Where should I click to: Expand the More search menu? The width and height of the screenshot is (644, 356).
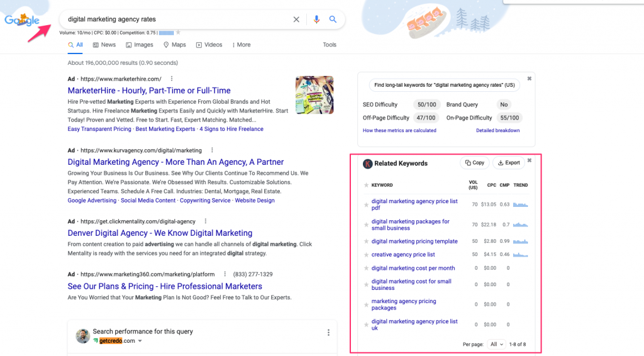point(241,45)
